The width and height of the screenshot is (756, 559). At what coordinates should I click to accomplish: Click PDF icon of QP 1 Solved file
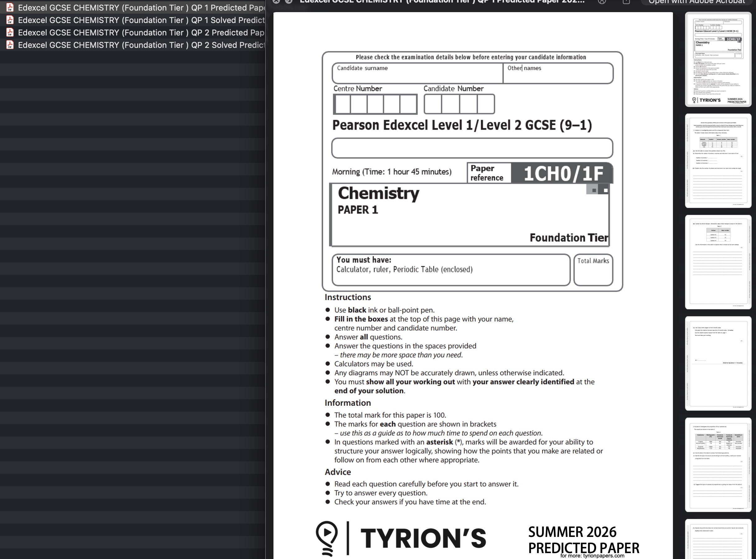(10, 20)
